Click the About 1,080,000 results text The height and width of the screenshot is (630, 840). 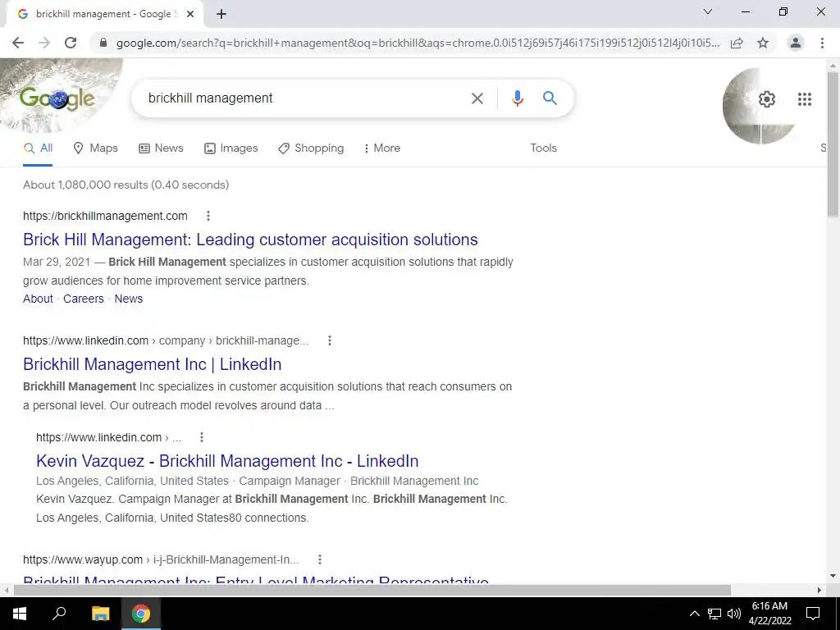pyautogui.click(x=126, y=185)
